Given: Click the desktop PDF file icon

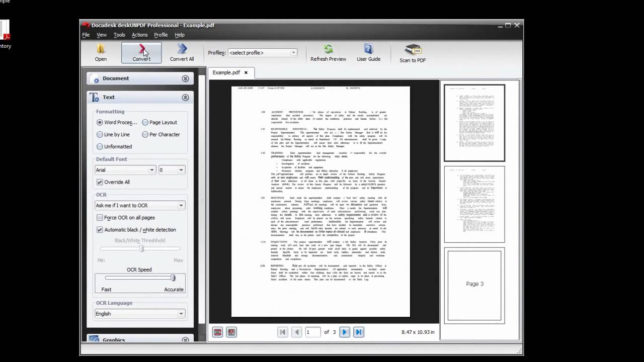Looking at the screenshot, I should 5,31.
